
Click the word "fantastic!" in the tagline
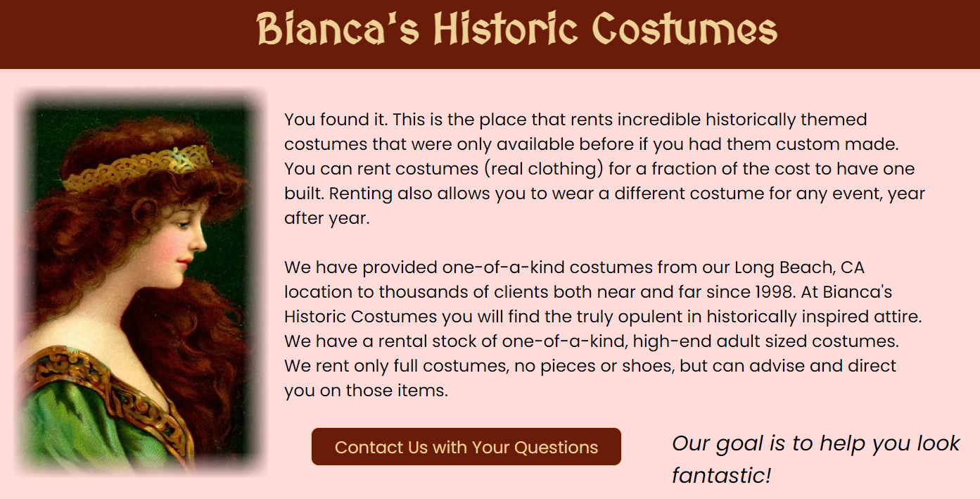pyautogui.click(x=722, y=476)
